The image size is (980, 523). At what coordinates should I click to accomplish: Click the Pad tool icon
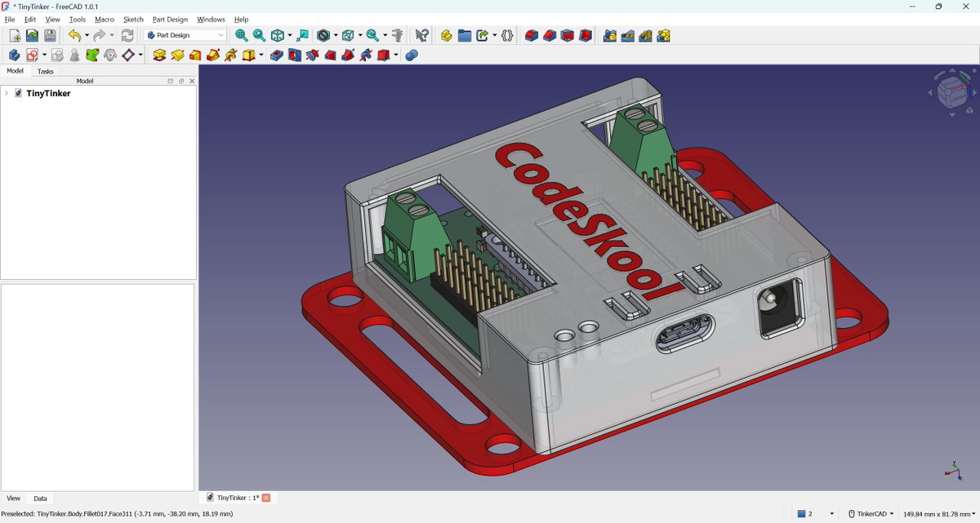pyautogui.click(x=159, y=55)
